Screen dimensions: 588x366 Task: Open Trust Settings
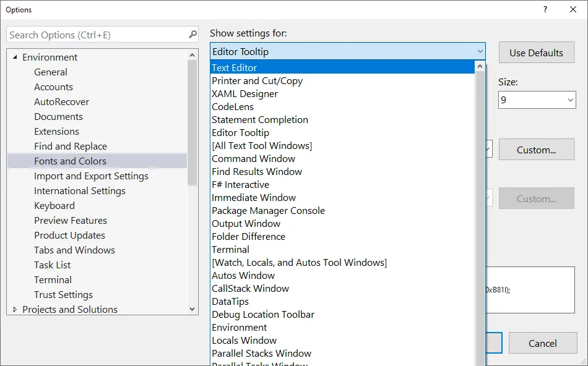tap(63, 295)
